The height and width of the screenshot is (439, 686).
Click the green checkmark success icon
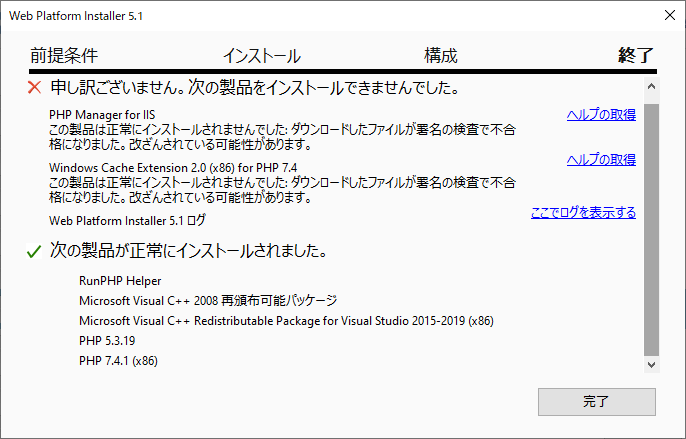pyautogui.click(x=34, y=251)
